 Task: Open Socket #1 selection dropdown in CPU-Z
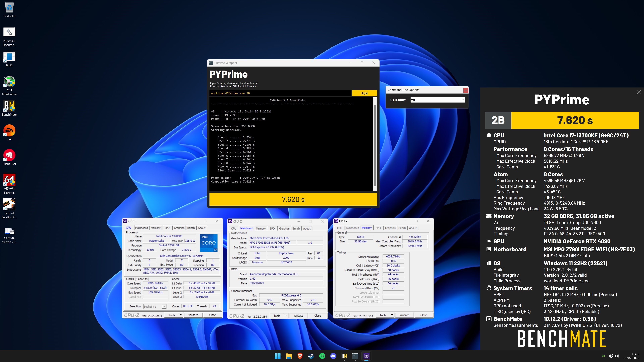pos(154,307)
